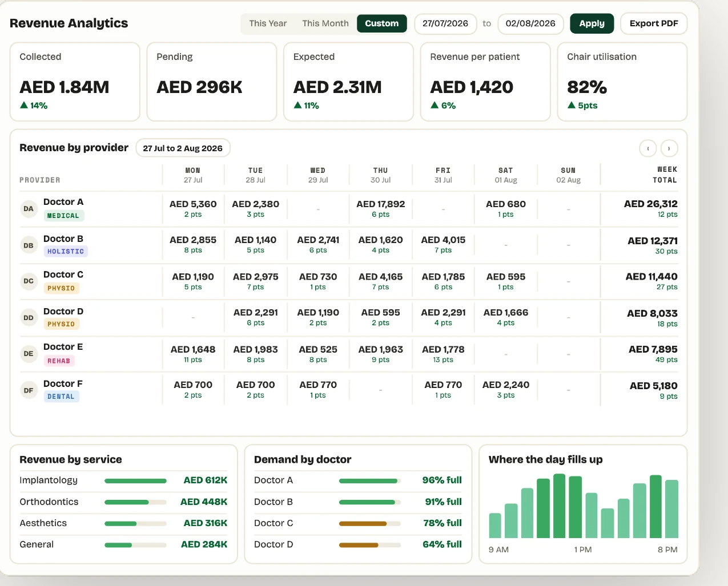
Task: Click the MEDICAL specialty badge
Action: tap(63, 216)
